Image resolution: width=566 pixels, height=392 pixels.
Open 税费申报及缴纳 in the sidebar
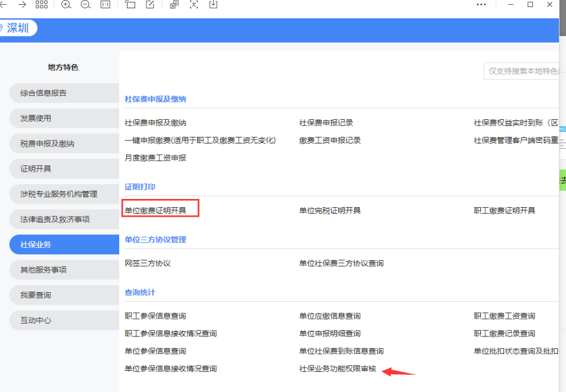click(64, 143)
